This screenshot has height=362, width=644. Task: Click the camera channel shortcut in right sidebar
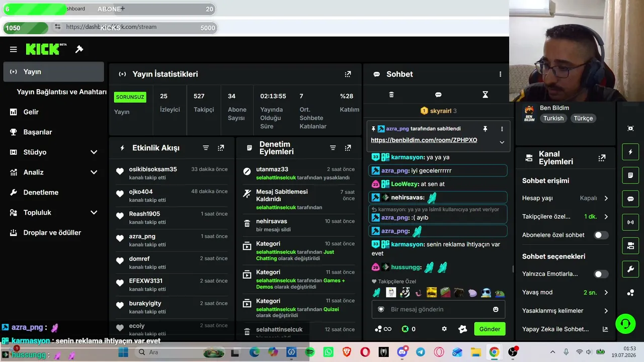pos(630,245)
